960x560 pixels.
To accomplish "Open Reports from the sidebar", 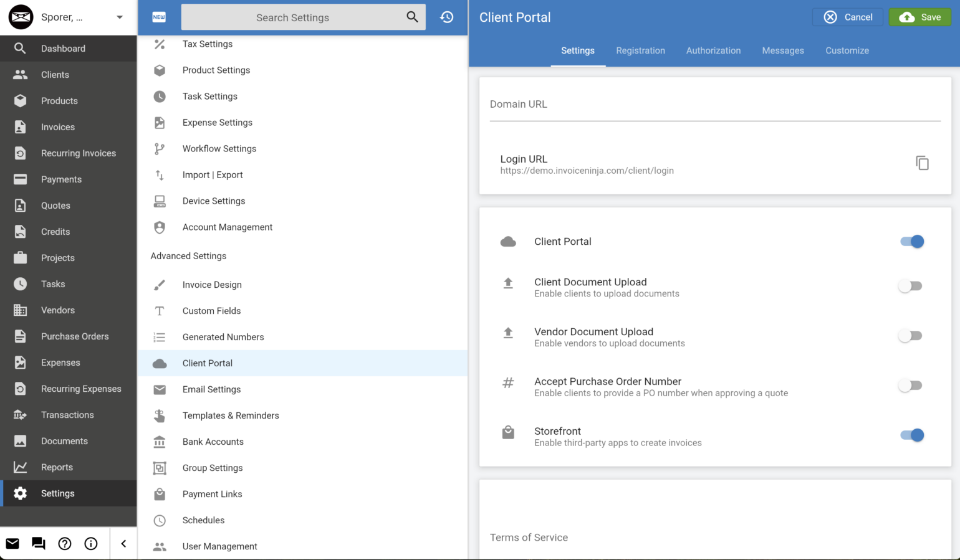I will 57,467.
